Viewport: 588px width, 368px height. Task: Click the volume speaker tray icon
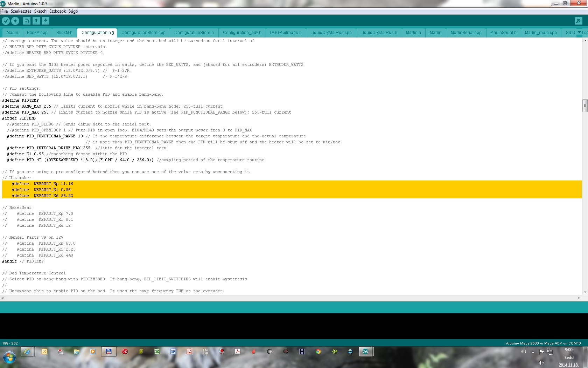(541, 363)
